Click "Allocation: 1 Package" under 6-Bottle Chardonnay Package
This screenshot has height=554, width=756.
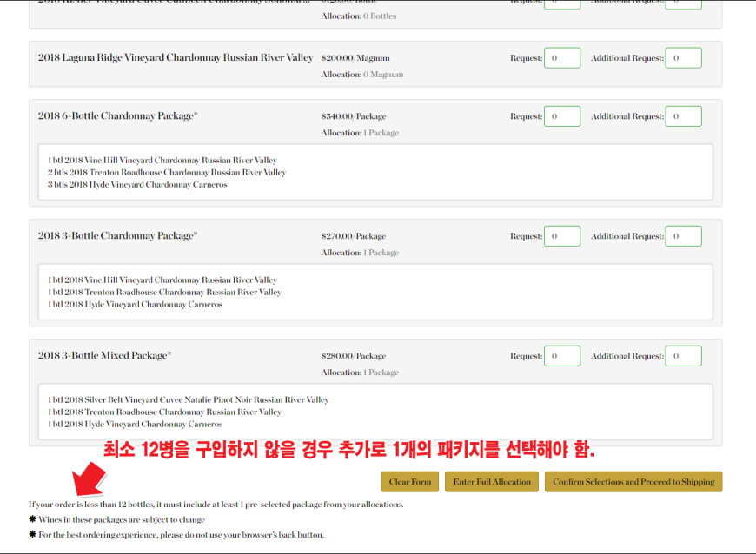tap(360, 133)
